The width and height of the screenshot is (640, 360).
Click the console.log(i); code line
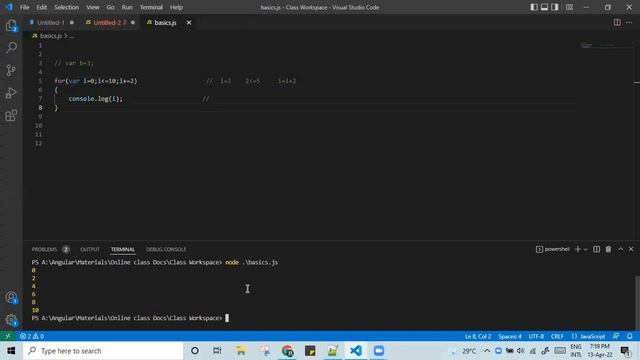96,99
